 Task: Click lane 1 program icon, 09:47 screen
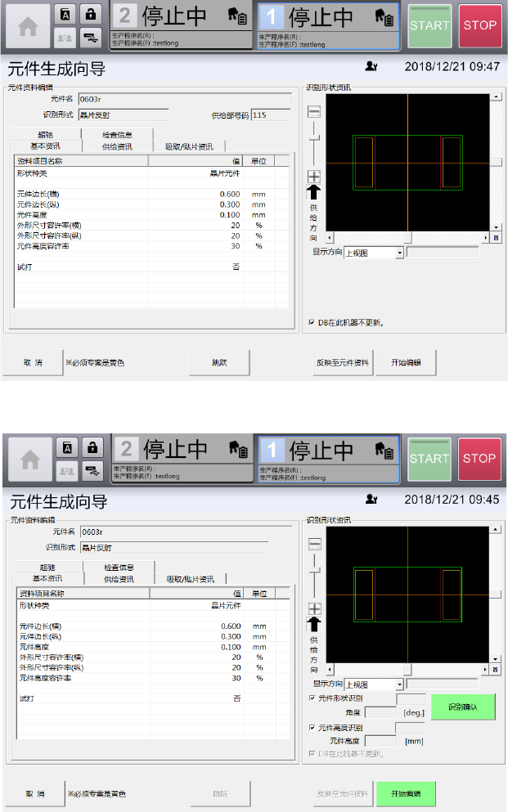[384, 18]
